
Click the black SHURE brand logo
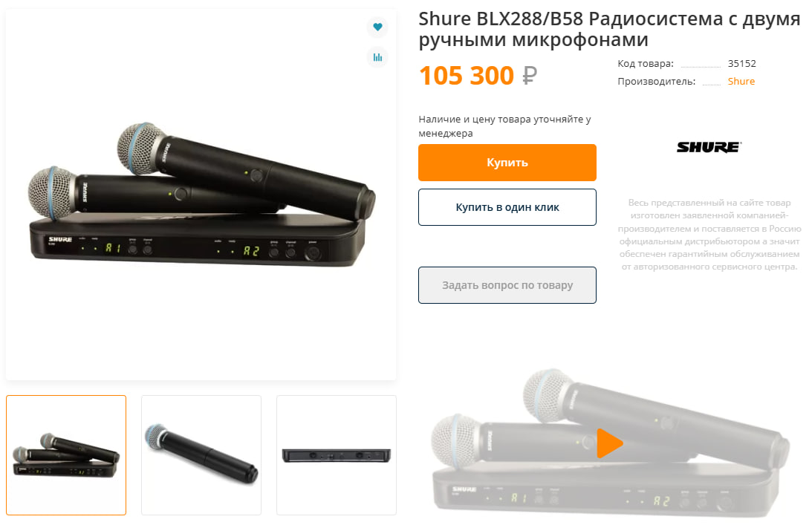click(709, 147)
